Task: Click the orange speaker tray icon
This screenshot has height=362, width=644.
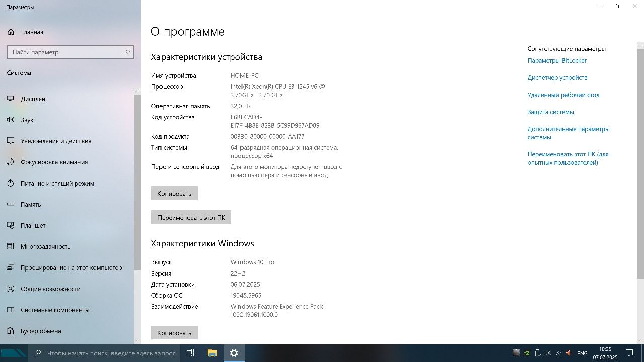Action: [x=569, y=353]
